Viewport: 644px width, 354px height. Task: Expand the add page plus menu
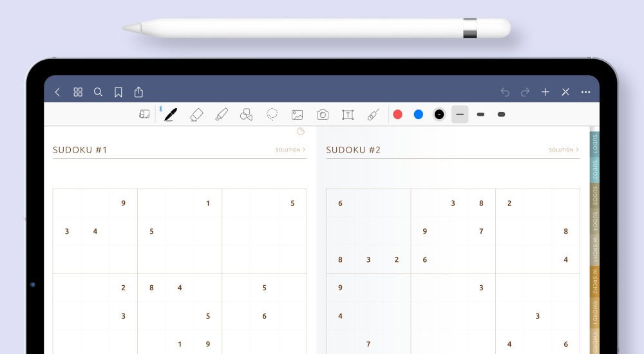coord(545,92)
